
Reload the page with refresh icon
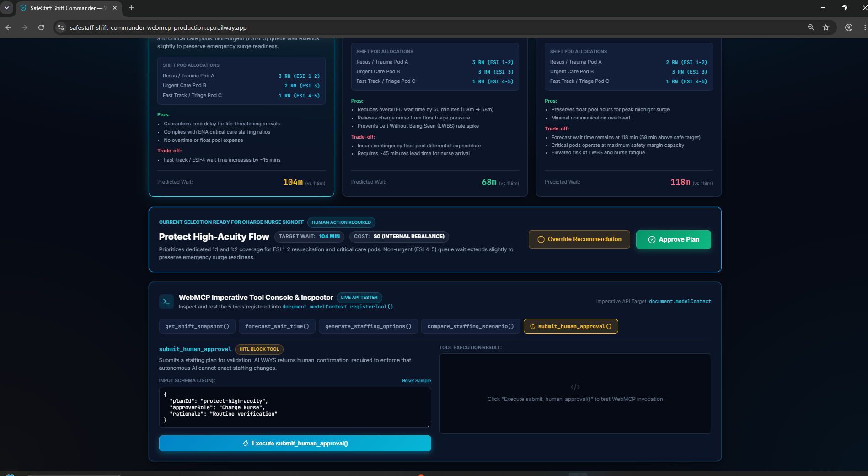[41, 27]
